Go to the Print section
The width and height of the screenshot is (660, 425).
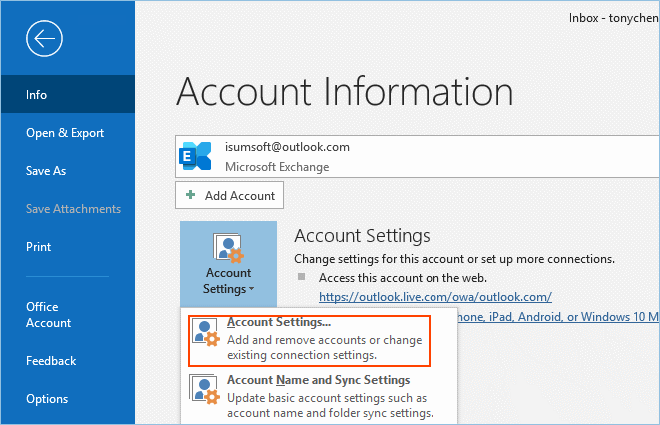pyautogui.click(x=39, y=247)
